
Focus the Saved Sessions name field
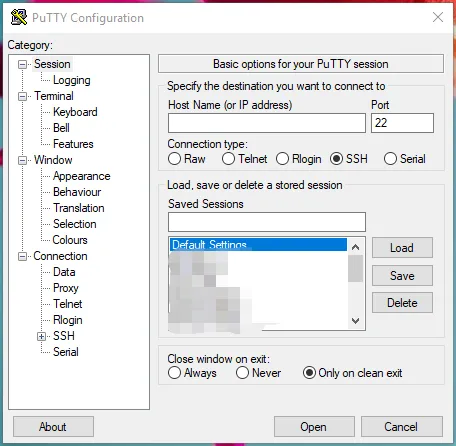tap(267, 222)
